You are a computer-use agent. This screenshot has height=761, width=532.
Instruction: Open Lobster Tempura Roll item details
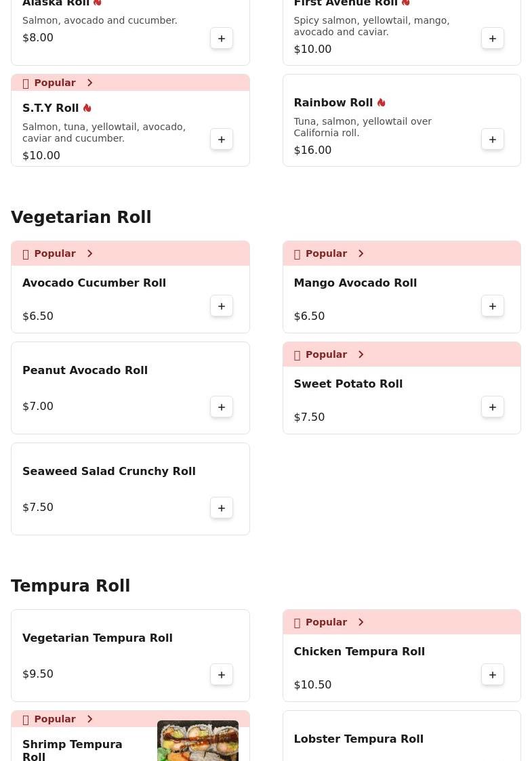[x=359, y=739]
